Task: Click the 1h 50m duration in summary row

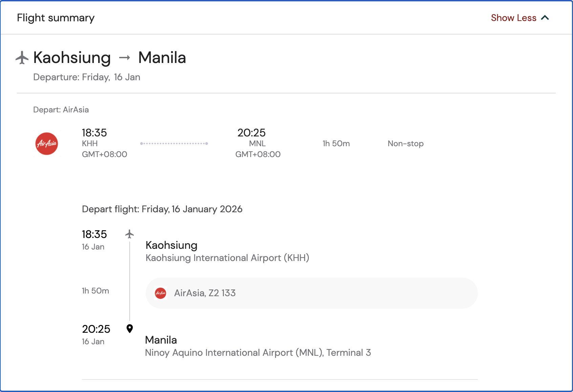Action: 336,144
